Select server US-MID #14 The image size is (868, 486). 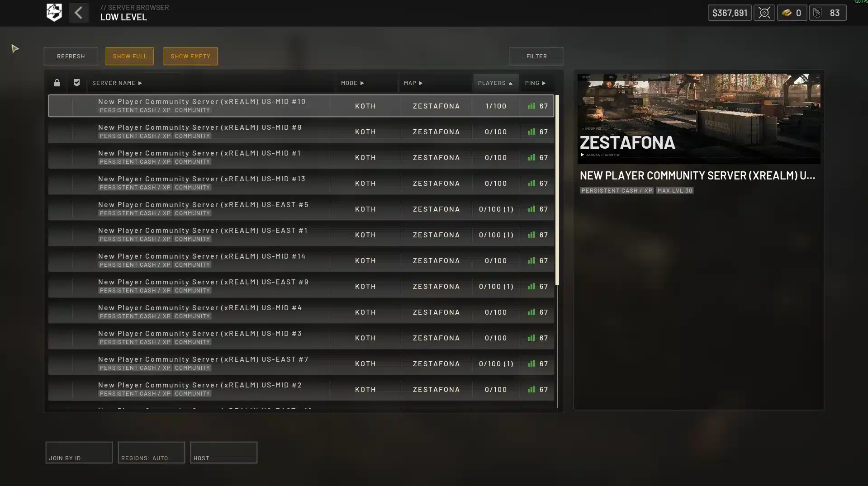click(x=301, y=260)
